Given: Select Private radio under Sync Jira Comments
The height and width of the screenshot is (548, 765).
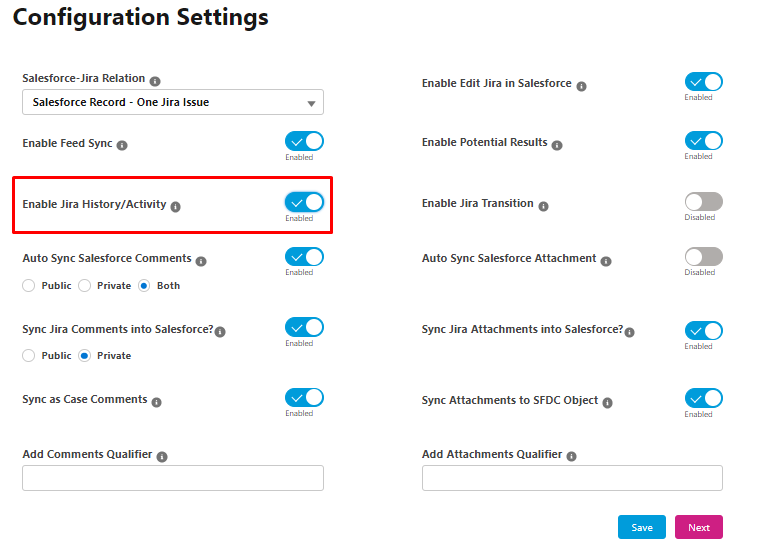Looking at the screenshot, I should [x=84, y=356].
